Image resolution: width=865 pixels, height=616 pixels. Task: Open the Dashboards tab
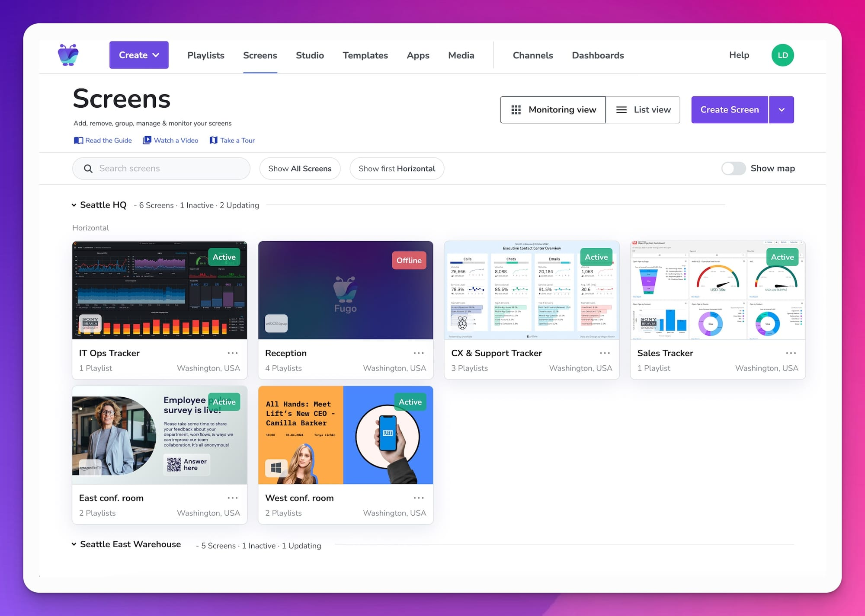coord(598,55)
